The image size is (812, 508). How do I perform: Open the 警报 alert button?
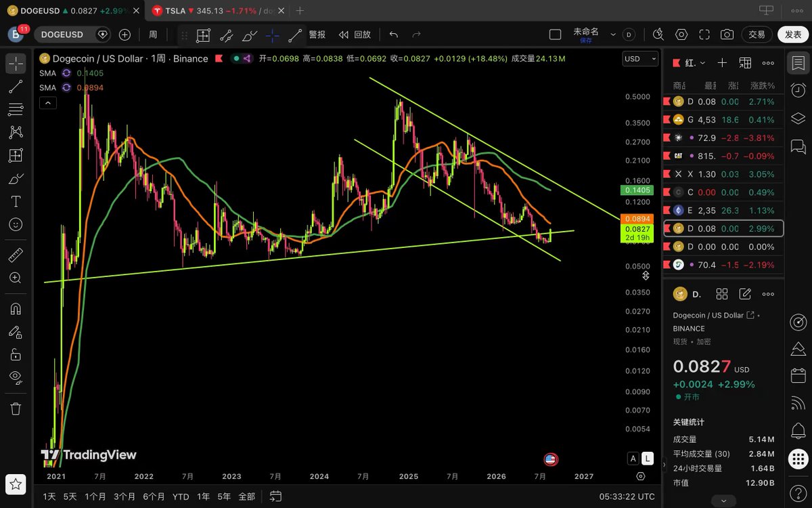coord(317,35)
